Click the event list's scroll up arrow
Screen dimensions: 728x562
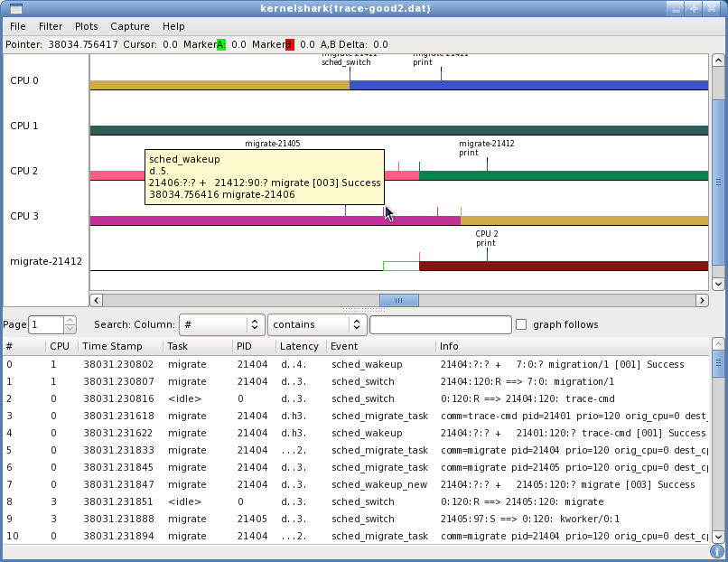click(x=718, y=344)
